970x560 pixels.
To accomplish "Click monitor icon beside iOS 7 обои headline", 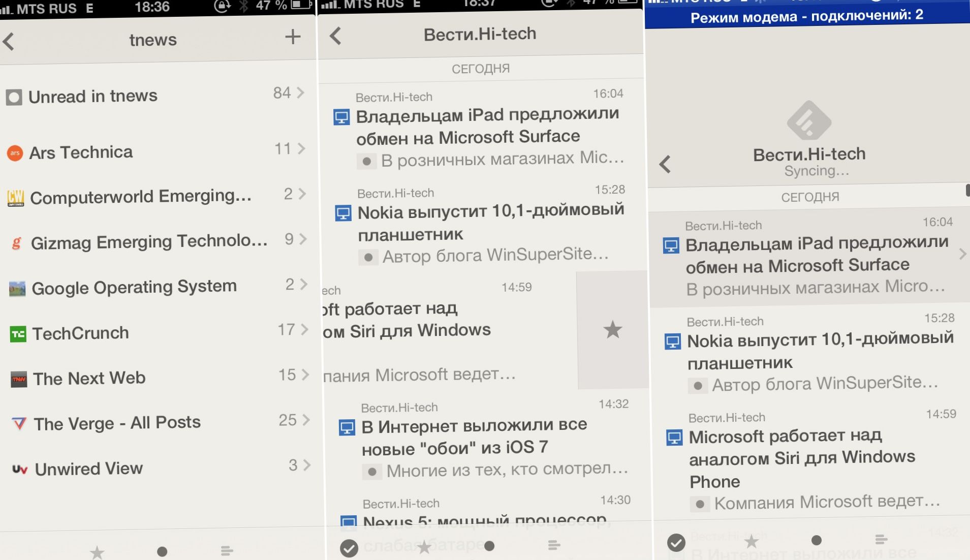I will [347, 428].
